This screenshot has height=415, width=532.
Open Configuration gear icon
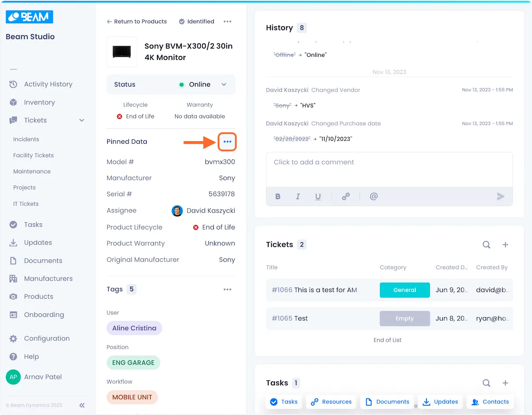[x=13, y=338]
